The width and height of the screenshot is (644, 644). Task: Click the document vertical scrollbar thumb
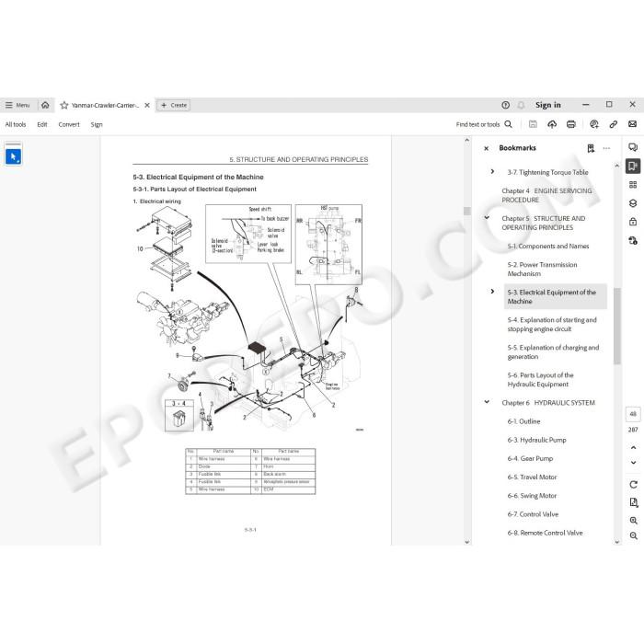pyautogui.click(x=466, y=211)
